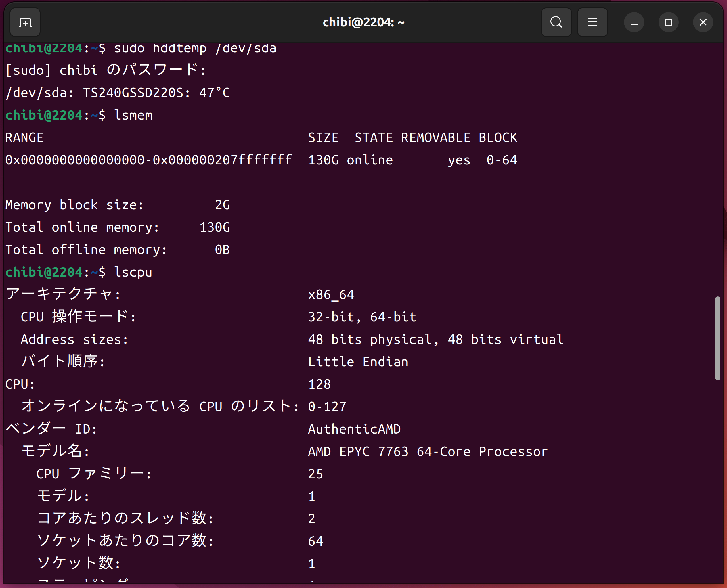The height and width of the screenshot is (588, 727).
Task: Click the 47°C temperature reading
Action: click(x=215, y=93)
